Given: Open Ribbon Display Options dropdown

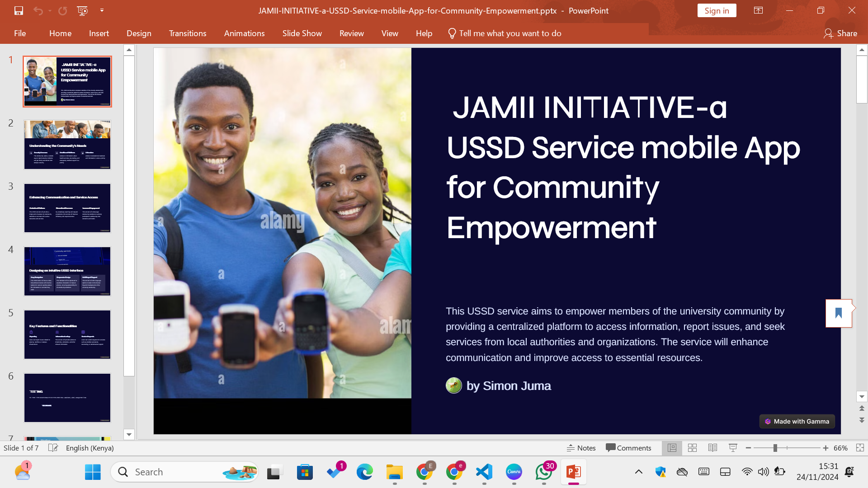Looking at the screenshot, I should point(758,10).
